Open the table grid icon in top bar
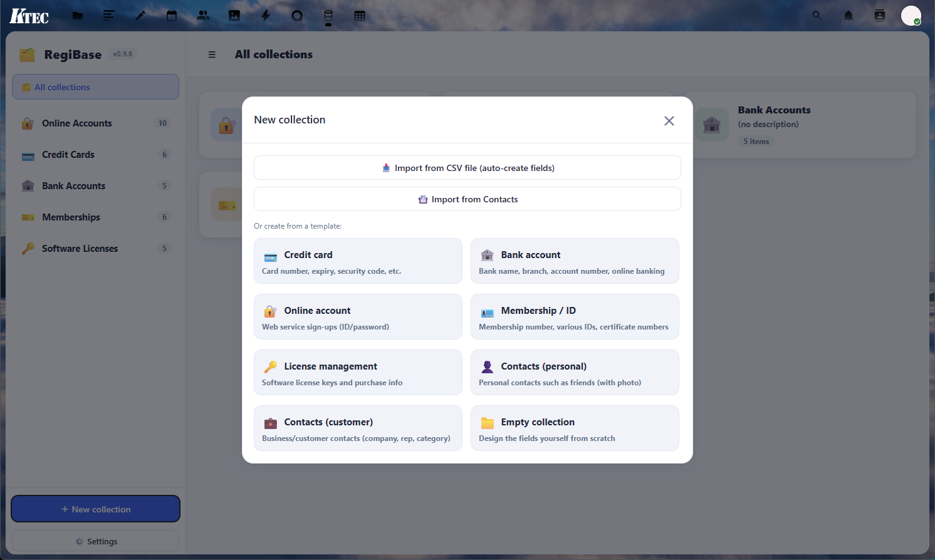Viewport: 935px width, 560px height. (x=360, y=16)
